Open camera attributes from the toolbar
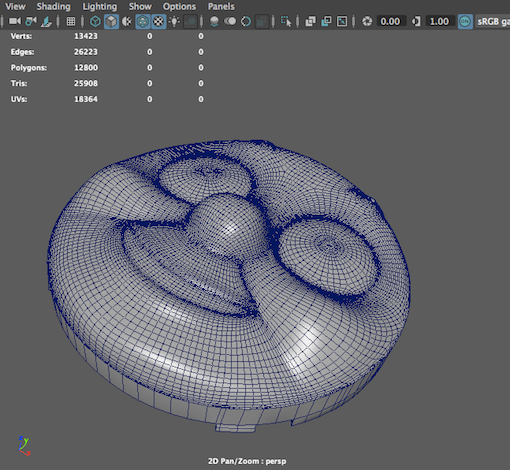The image size is (510, 470). (46, 22)
